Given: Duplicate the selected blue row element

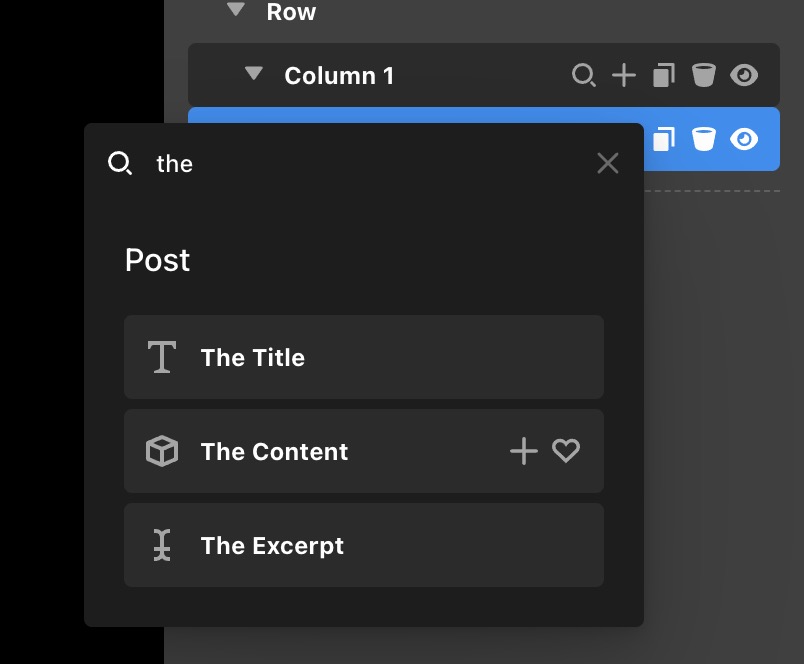Looking at the screenshot, I should [664, 139].
